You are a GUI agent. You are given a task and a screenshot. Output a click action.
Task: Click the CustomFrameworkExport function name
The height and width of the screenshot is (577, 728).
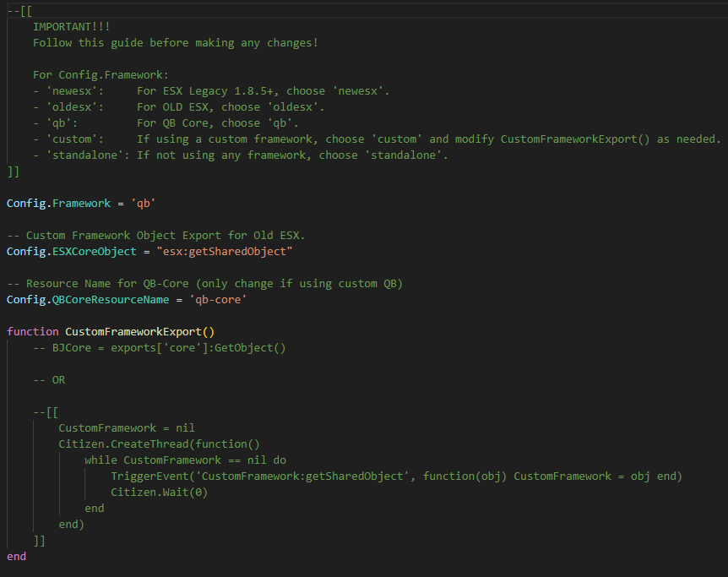(133, 332)
